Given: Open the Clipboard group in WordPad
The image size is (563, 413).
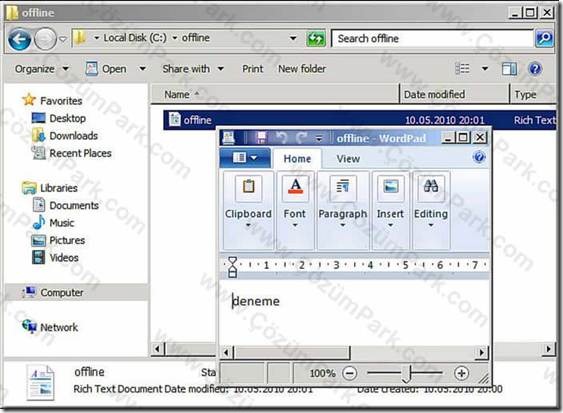Looking at the screenshot, I should [x=248, y=210].
